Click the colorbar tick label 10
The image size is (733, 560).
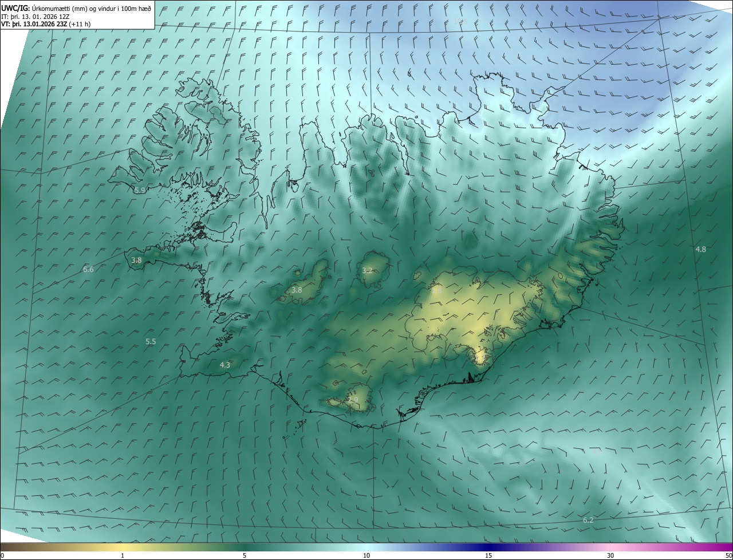[366, 555]
